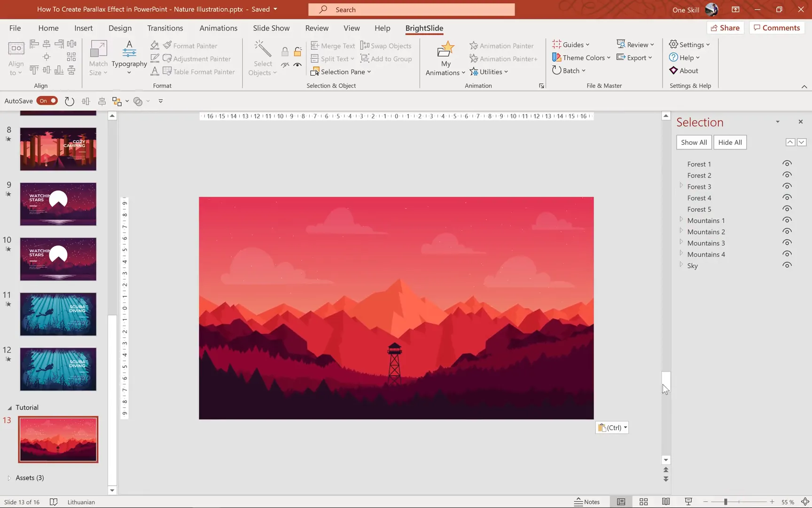Toggle AutoSave off
Screen dimensions: 812x508
[x=47, y=101]
